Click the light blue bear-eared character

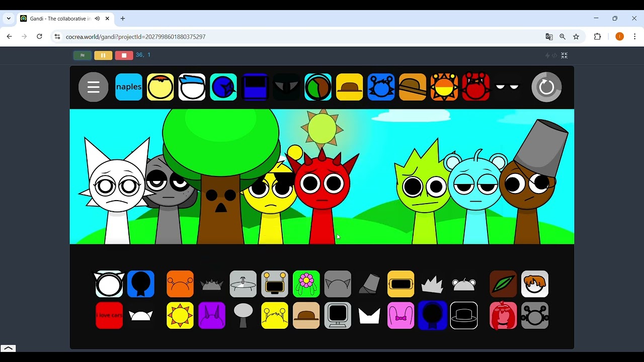475,196
